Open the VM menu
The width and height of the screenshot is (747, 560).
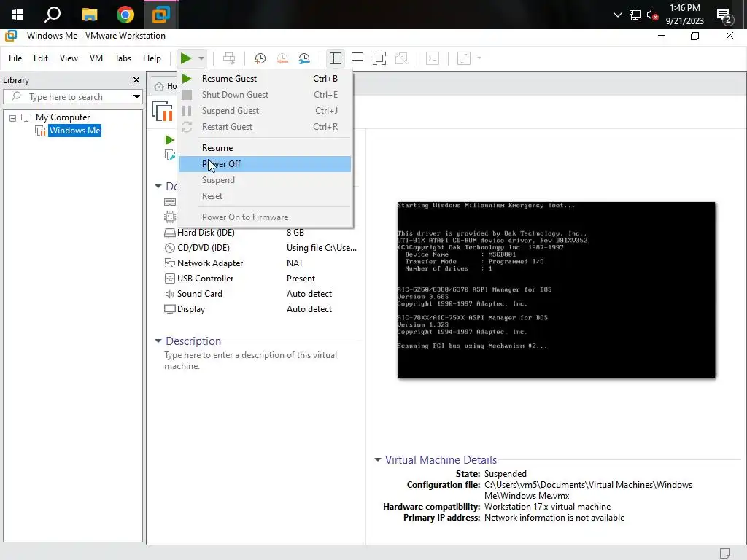pos(96,58)
